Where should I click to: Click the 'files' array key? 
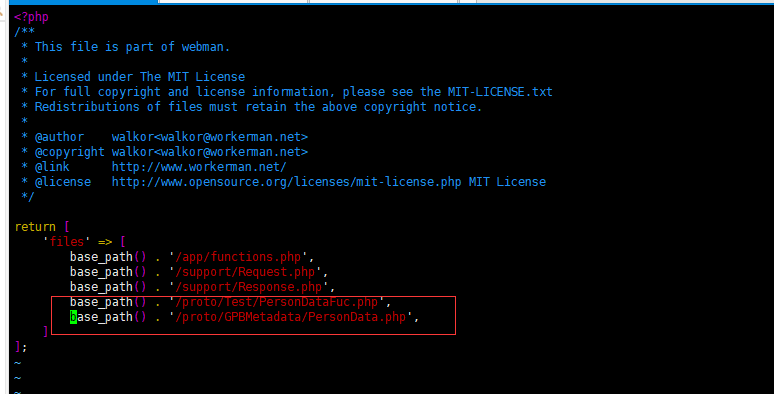pyautogui.click(x=67, y=242)
